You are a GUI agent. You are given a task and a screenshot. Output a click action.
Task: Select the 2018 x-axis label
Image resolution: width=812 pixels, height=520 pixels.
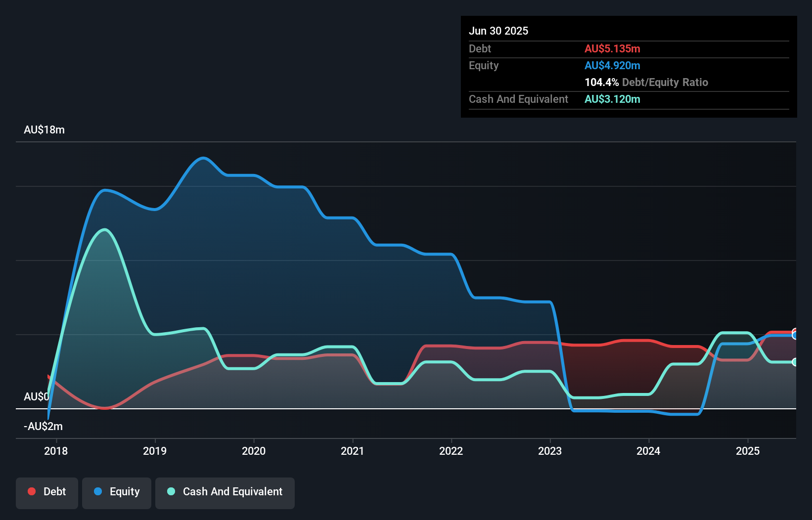coord(56,451)
